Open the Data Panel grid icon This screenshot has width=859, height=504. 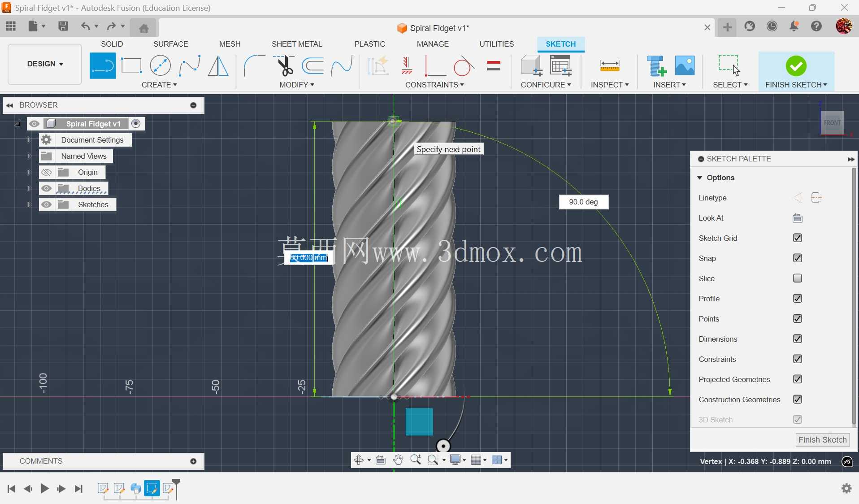tap(11, 26)
